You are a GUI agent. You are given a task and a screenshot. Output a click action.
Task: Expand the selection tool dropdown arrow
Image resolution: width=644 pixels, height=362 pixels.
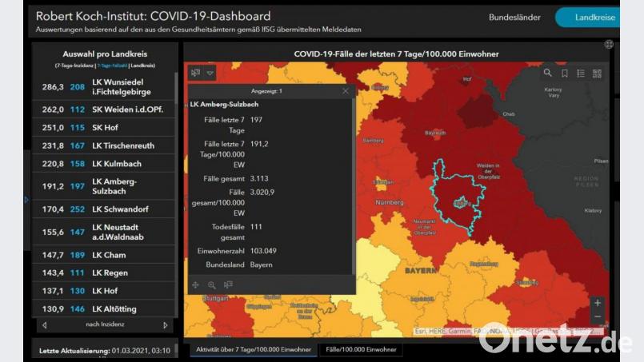point(210,73)
